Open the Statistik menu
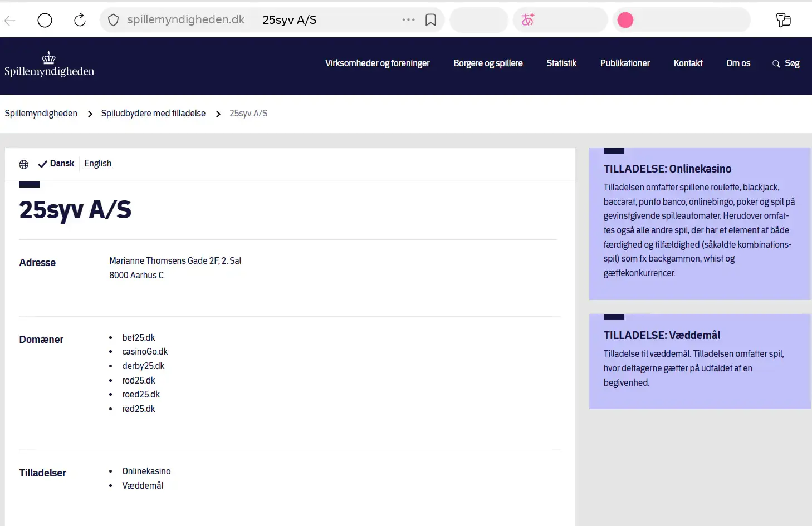The height and width of the screenshot is (526, 812). [561, 63]
